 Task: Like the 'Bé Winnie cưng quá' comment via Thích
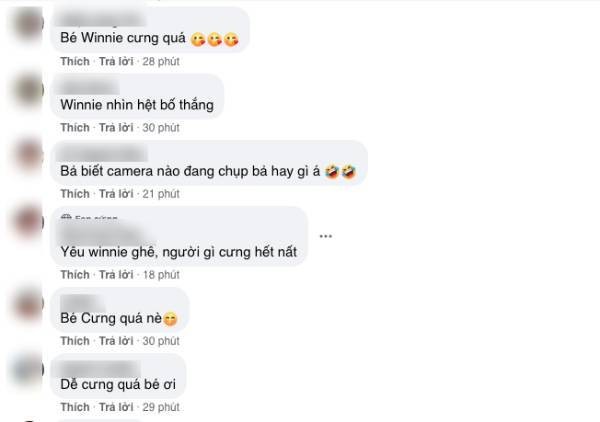[75, 61]
